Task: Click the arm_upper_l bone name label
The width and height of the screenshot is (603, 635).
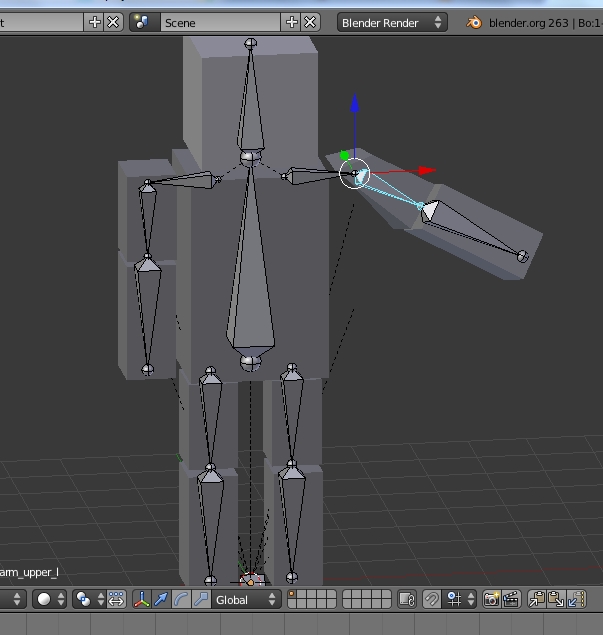Action: tap(29, 572)
